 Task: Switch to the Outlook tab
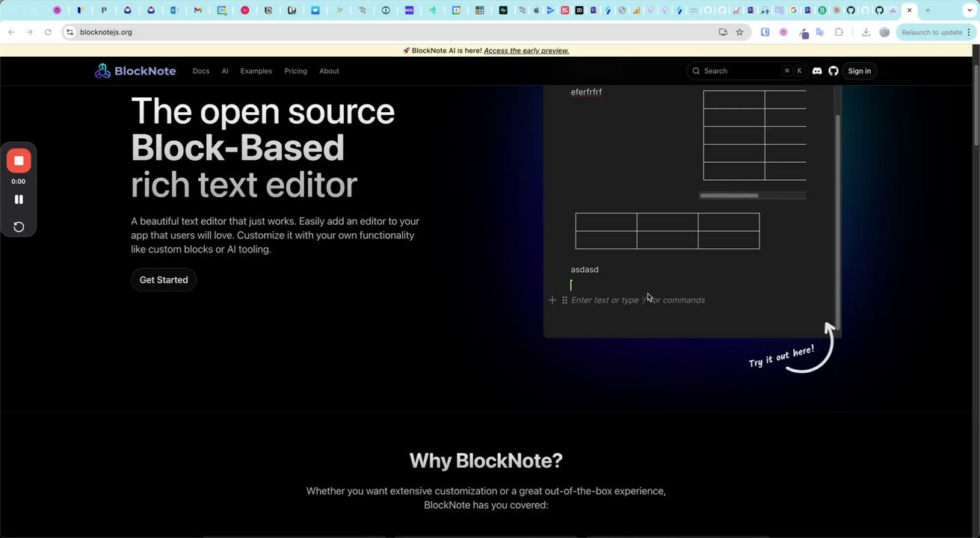173,10
